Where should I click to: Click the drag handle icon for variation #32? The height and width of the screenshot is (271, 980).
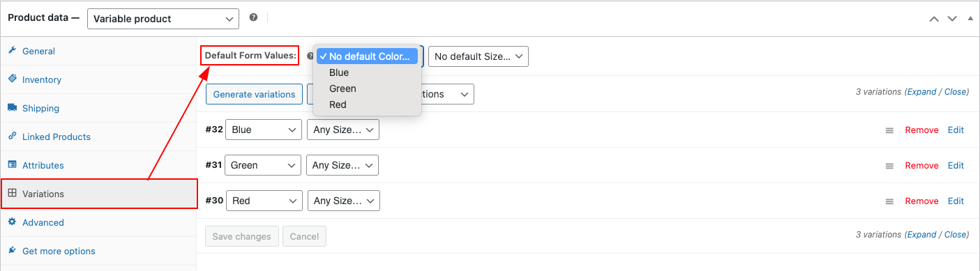pos(889,130)
